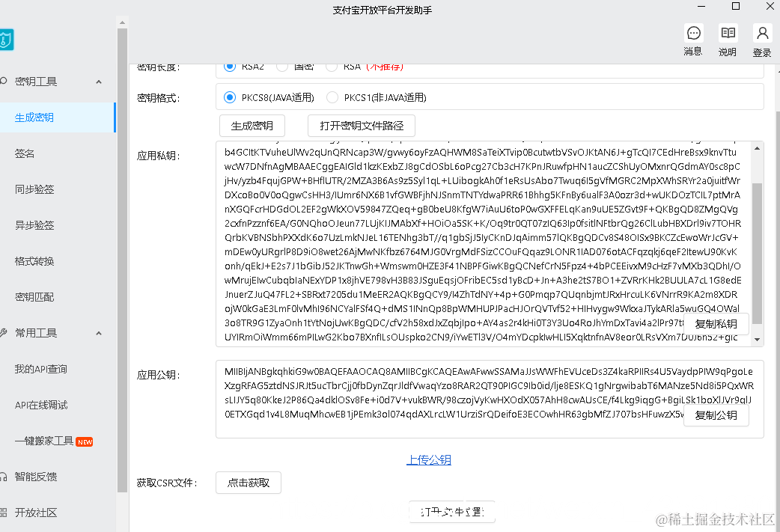Viewport: 780px width, 532px height.
Task: Click the key icon beside 密钥工具
Action: [x=3, y=81]
